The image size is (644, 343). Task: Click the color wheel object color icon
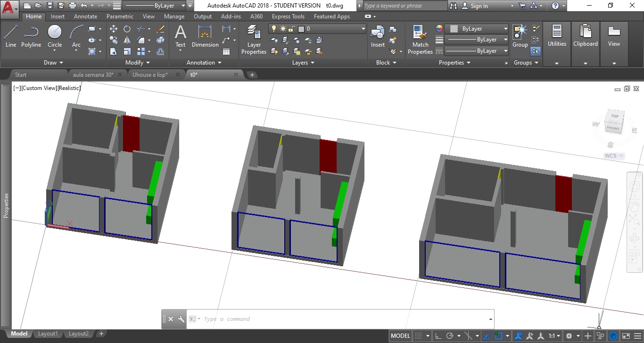439,29
